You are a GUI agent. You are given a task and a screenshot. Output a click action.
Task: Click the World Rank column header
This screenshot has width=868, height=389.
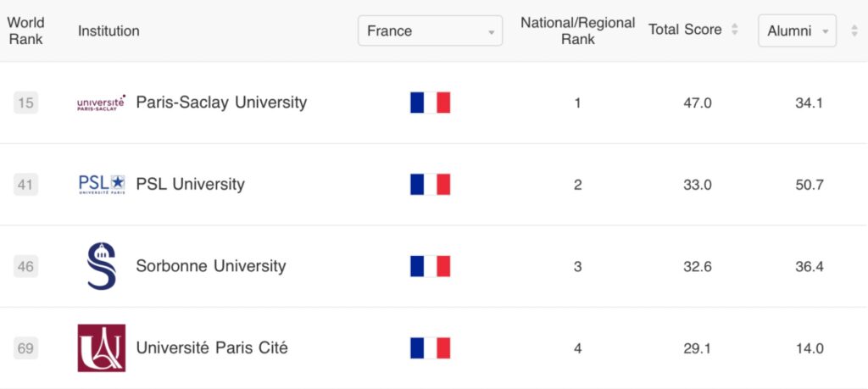pos(25,31)
